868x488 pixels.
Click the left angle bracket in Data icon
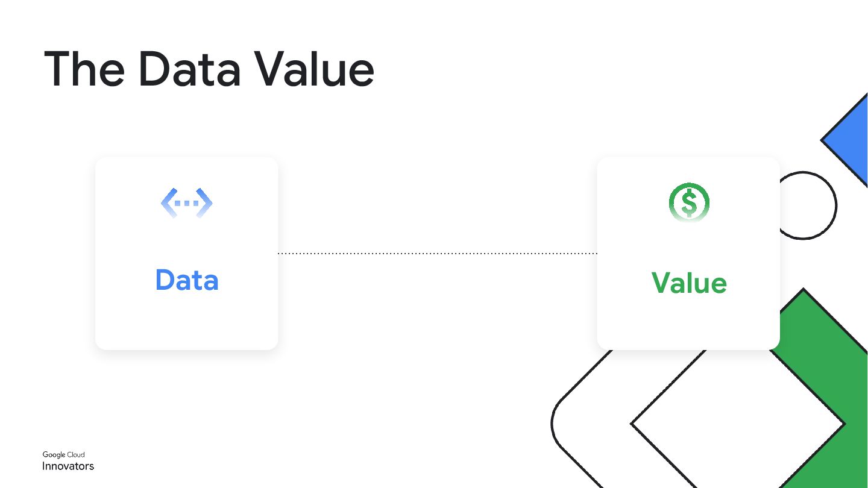click(168, 203)
